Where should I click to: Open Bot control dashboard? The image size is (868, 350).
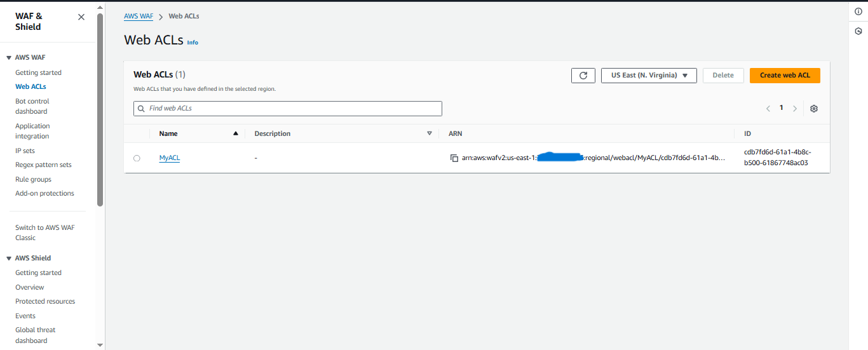pyautogui.click(x=32, y=106)
